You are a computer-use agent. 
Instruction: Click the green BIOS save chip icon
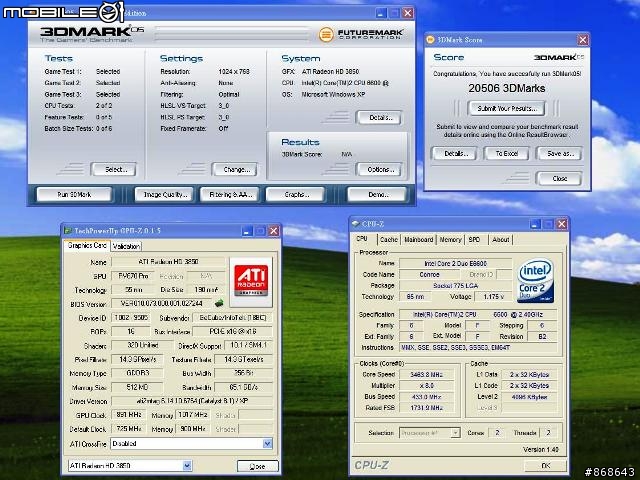(x=219, y=303)
